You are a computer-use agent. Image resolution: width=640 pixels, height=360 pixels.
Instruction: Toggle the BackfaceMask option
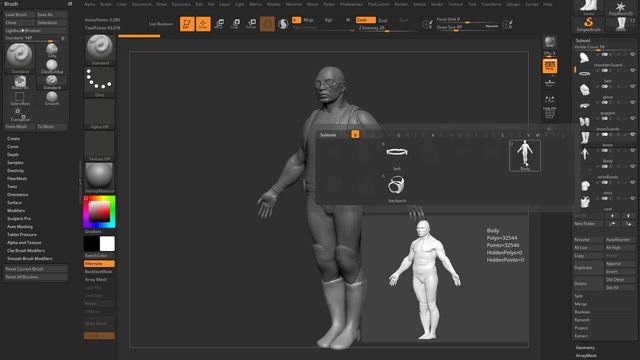pos(99,271)
